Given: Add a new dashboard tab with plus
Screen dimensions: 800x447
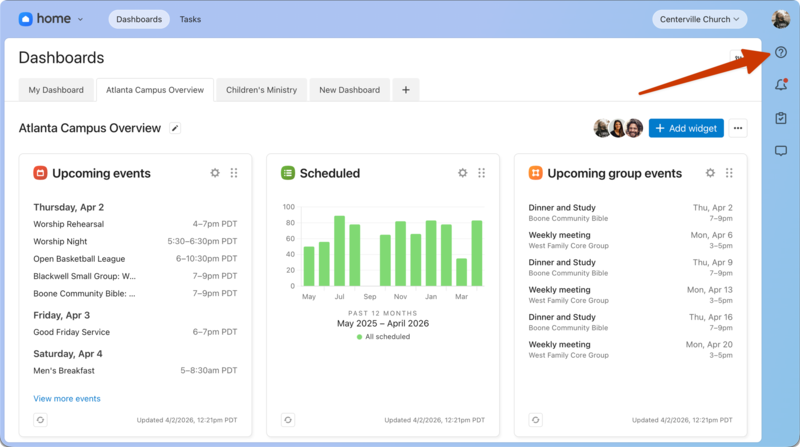Looking at the screenshot, I should pos(405,90).
